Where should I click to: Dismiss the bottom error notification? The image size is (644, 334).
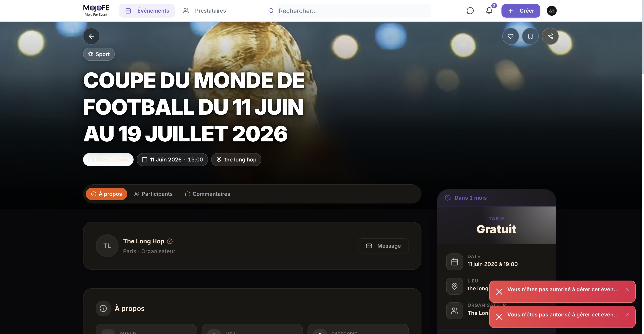pyautogui.click(x=627, y=315)
